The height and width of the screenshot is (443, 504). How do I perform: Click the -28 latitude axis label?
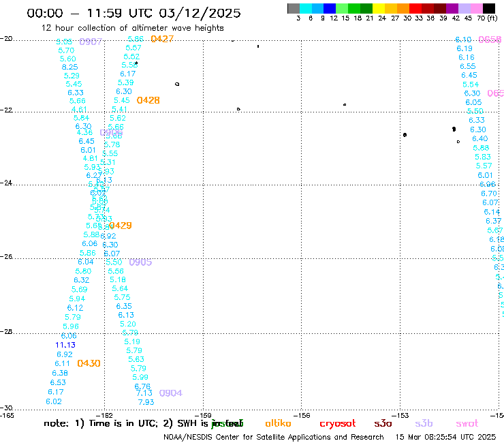click(x=6, y=331)
